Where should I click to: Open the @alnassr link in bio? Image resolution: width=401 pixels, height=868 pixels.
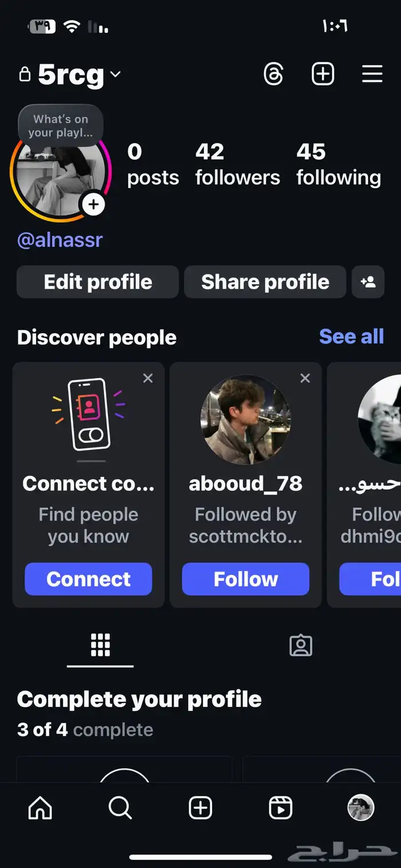coord(60,240)
